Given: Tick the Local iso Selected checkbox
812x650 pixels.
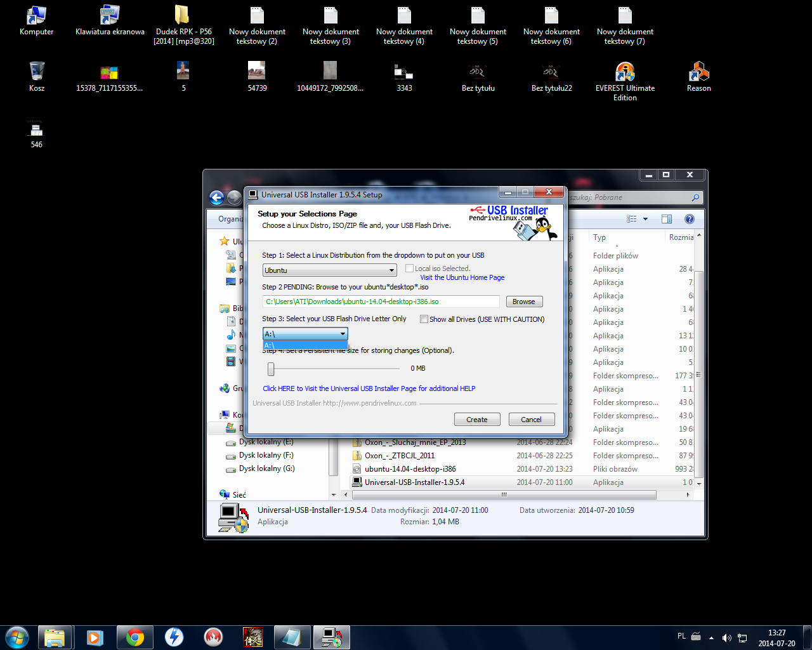Looking at the screenshot, I should pos(409,269).
